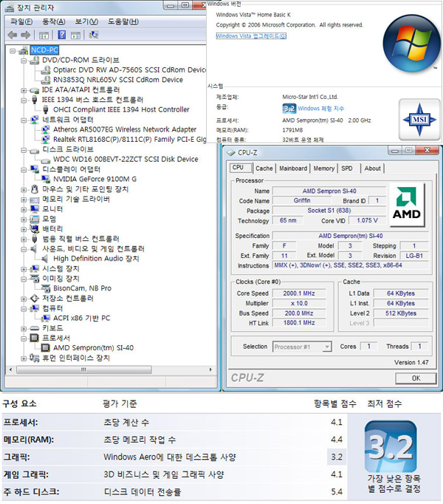Click the processor category icon

click(x=35, y=338)
